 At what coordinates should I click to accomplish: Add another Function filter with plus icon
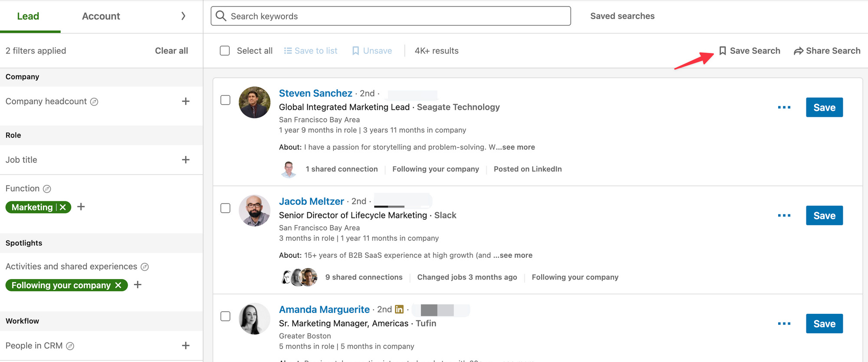[81, 207]
